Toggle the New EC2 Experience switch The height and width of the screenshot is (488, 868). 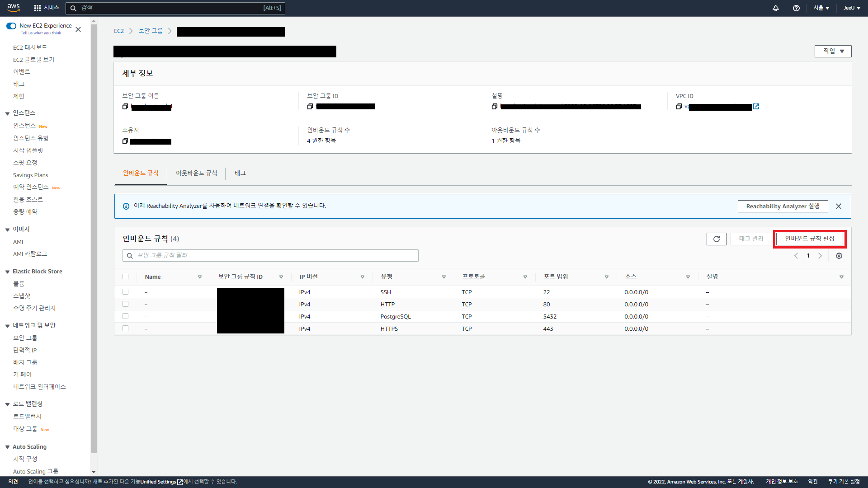point(11,26)
